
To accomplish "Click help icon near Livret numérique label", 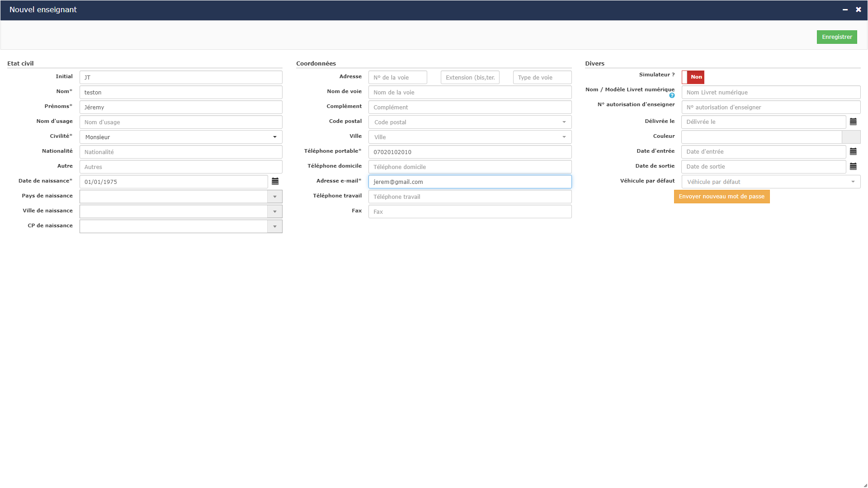I will 672,95.
